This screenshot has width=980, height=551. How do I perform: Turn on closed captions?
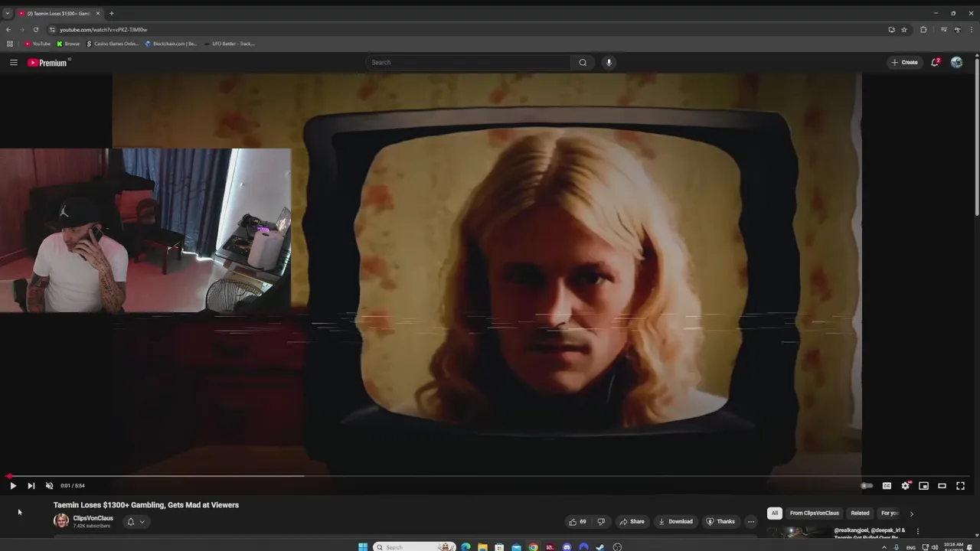pyautogui.click(x=887, y=485)
